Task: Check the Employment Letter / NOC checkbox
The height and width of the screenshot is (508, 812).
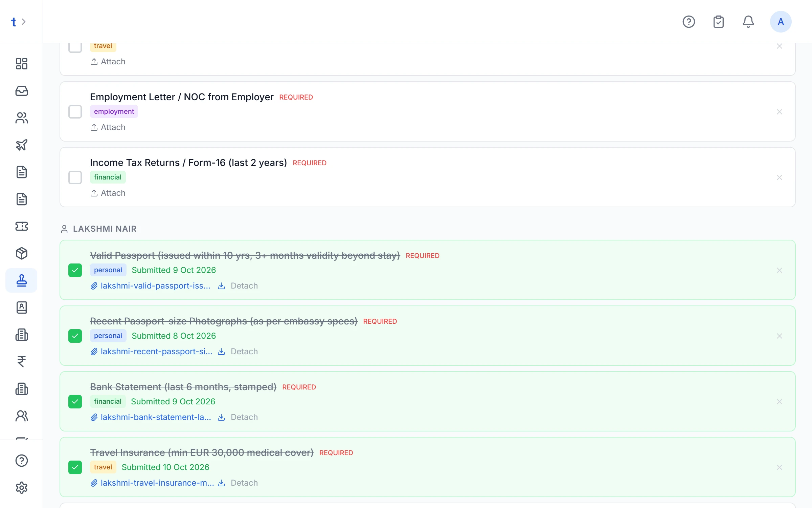Action: (x=75, y=112)
